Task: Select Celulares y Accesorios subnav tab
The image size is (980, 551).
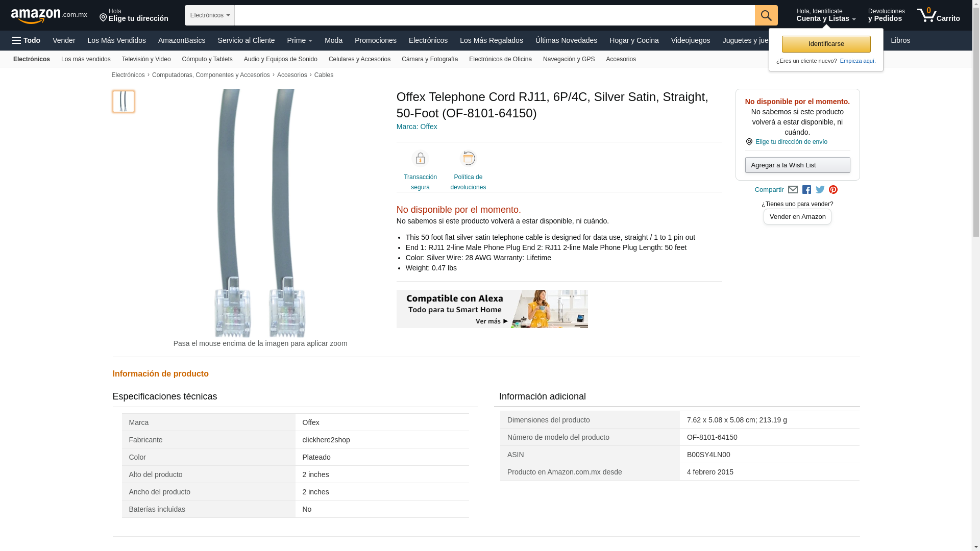Action: tap(359, 59)
